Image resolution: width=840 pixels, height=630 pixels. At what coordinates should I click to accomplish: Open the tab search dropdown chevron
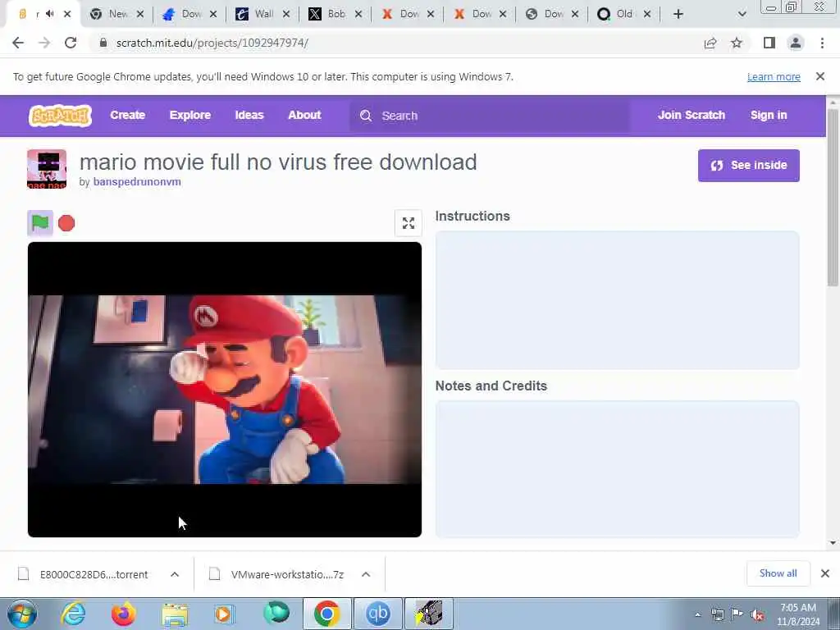742,15
